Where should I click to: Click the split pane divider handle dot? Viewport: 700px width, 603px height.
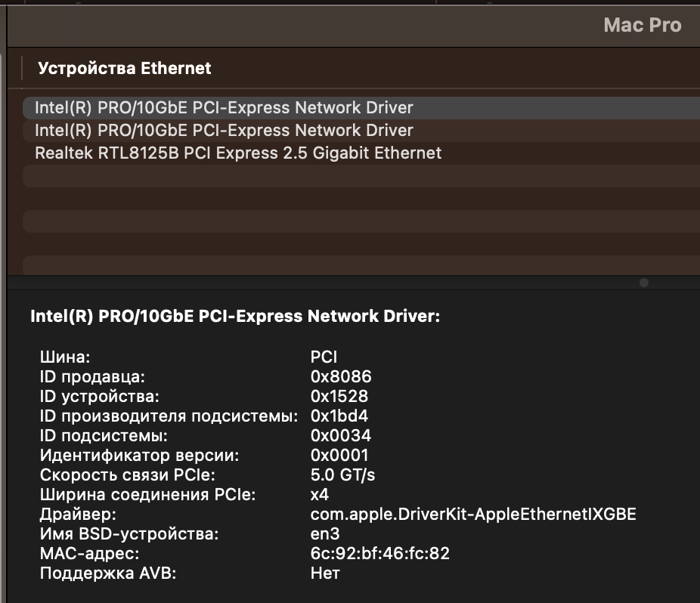tap(644, 283)
